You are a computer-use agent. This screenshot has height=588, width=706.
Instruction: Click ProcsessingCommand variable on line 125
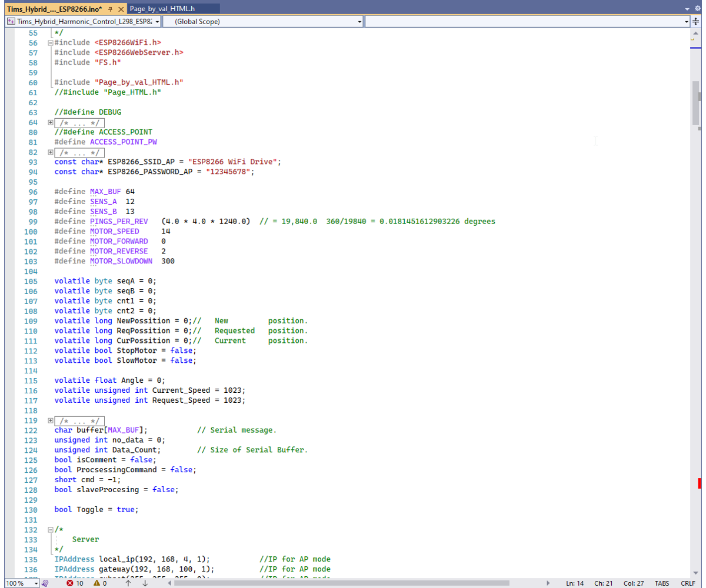[x=121, y=470]
